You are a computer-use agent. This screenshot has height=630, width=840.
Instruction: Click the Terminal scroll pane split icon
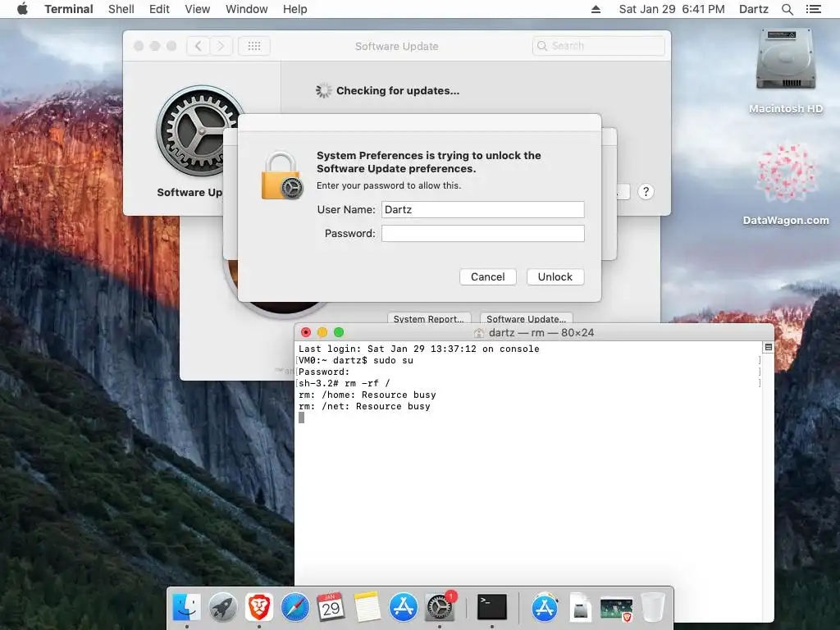pos(768,347)
